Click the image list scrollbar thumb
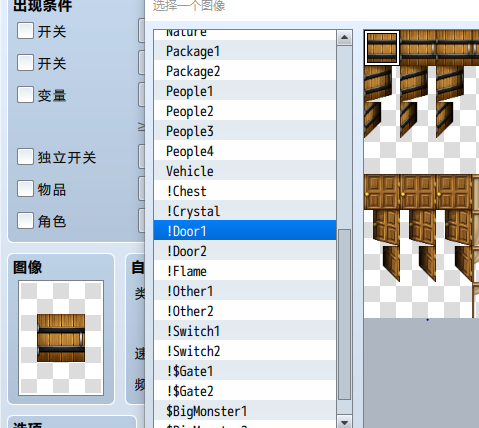This screenshot has height=428, width=479. pyautogui.click(x=344, y=314)
